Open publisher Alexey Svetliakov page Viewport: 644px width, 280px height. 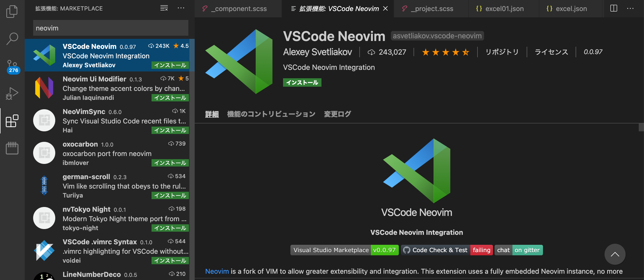click(x=317, y=52)
